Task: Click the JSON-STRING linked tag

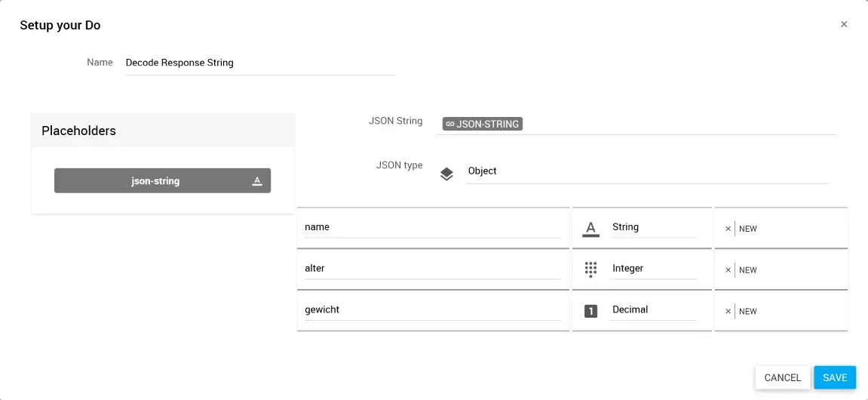Action: pyautogui.click(x=483, y=124)
